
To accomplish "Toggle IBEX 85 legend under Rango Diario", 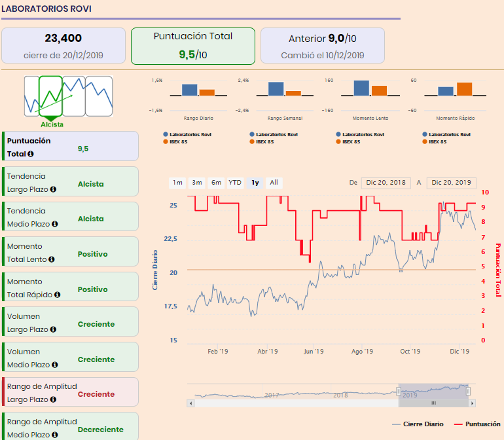I will [175, 142].
